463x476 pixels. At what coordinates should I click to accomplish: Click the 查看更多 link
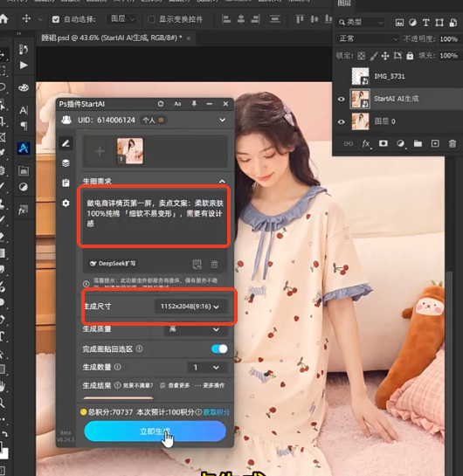click(x=175, y=385)
